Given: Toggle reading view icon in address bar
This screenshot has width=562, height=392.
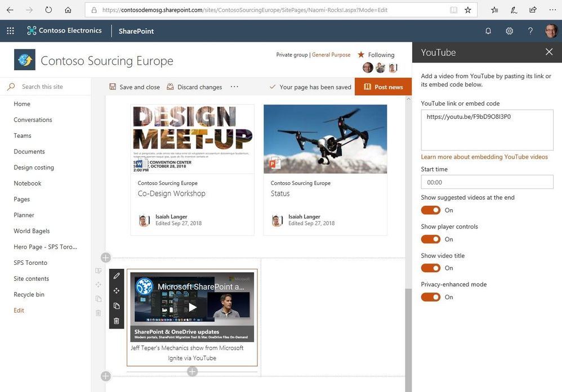Looking at the screenshot, I should click(x=453, y=10).
